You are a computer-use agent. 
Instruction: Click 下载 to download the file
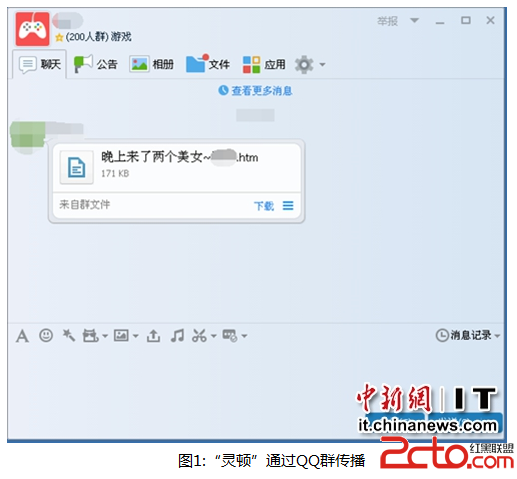pos(264,206)
